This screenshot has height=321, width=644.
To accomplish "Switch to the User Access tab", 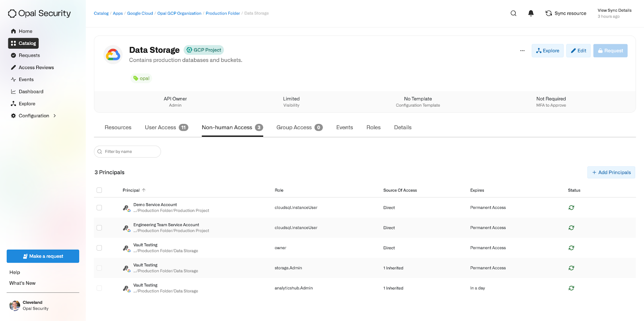I will [166, 128].
